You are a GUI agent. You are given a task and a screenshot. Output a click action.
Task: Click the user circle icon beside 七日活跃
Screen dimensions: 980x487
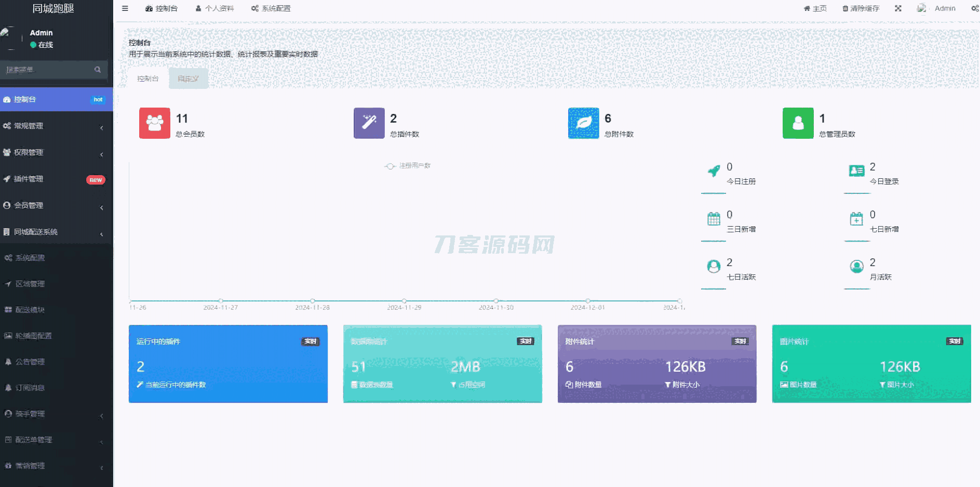click(x=714, y=267)
